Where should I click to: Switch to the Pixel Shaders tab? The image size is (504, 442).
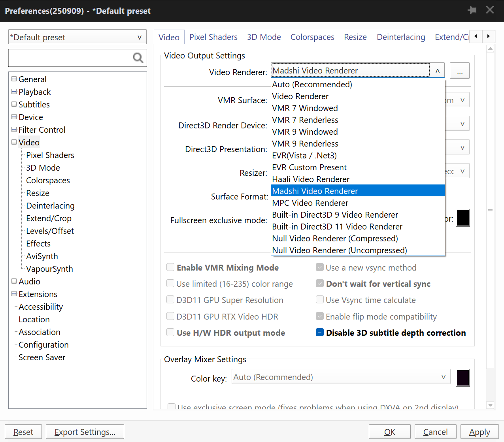tap(213, 37)
